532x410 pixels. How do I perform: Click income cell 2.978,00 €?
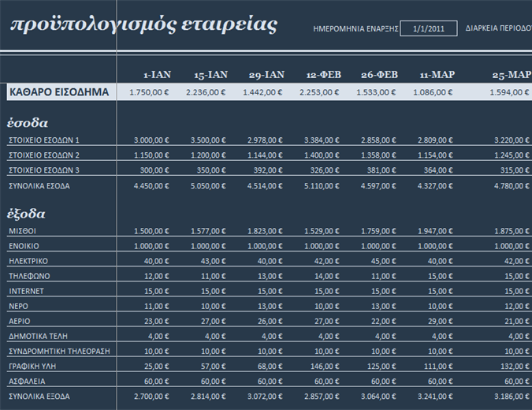pos(265,140)
